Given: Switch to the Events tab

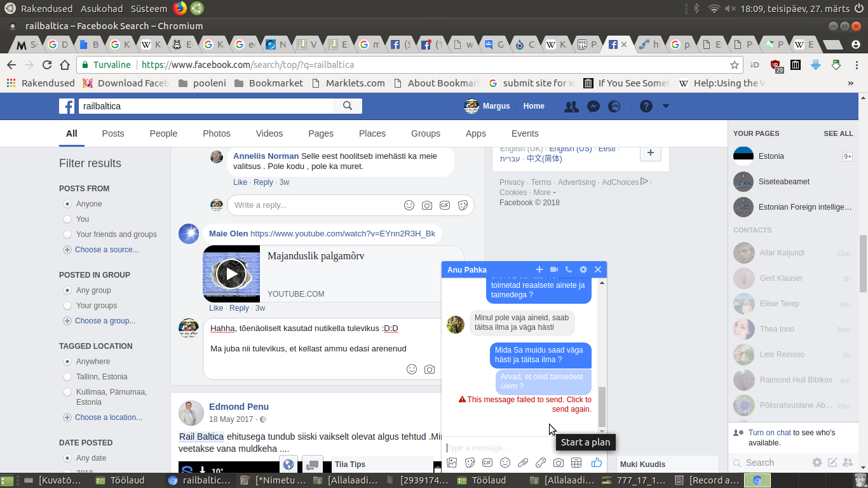Looking at the screenshot, I should point(525,133).
